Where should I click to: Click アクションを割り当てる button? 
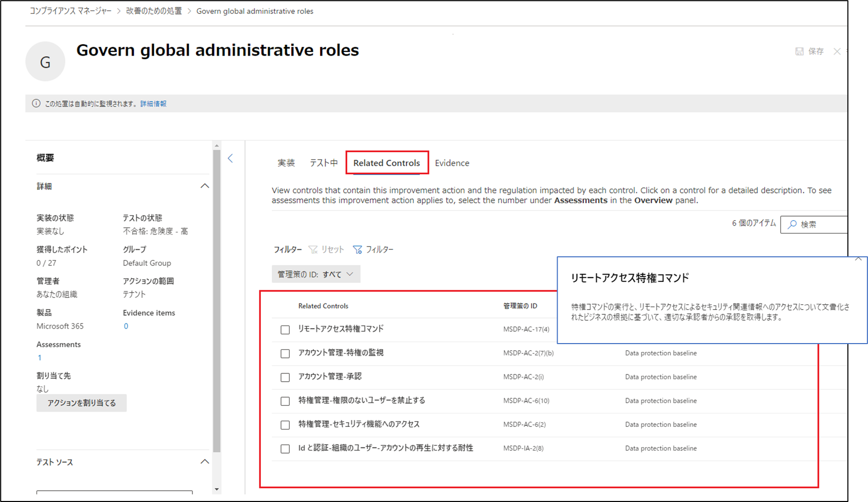coord(81,403)
